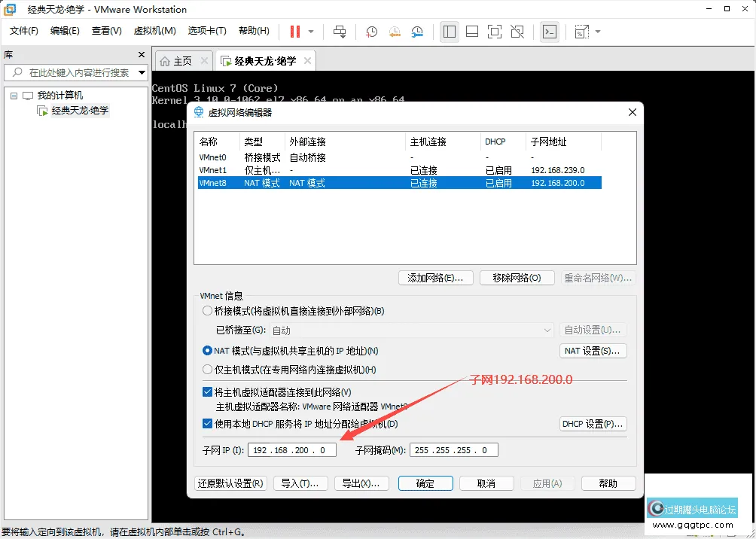Screen dimensions: 756x539
Task: Click the send Ctrl+Alt+Del toolbar icon
Action: point(340,32)
